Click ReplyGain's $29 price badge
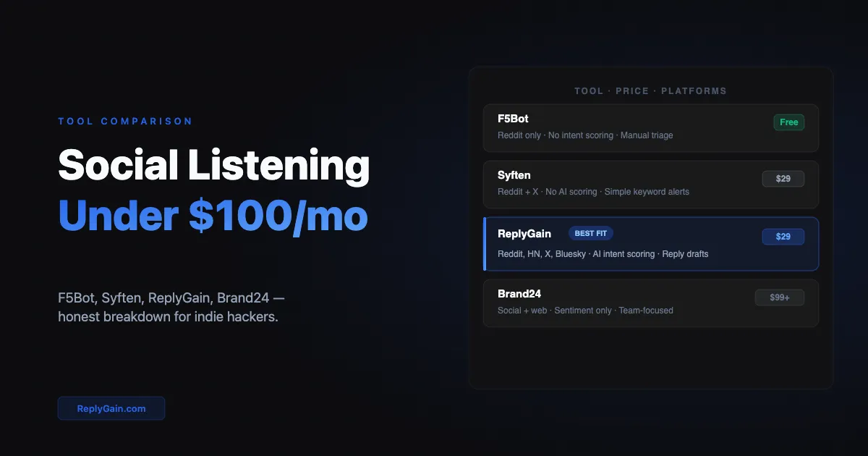This screenshot has width=868, height=456. click(783, 237)
